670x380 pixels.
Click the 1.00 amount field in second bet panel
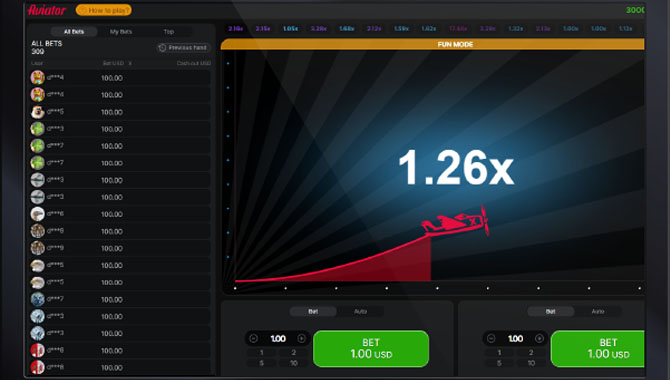[515, 339]
